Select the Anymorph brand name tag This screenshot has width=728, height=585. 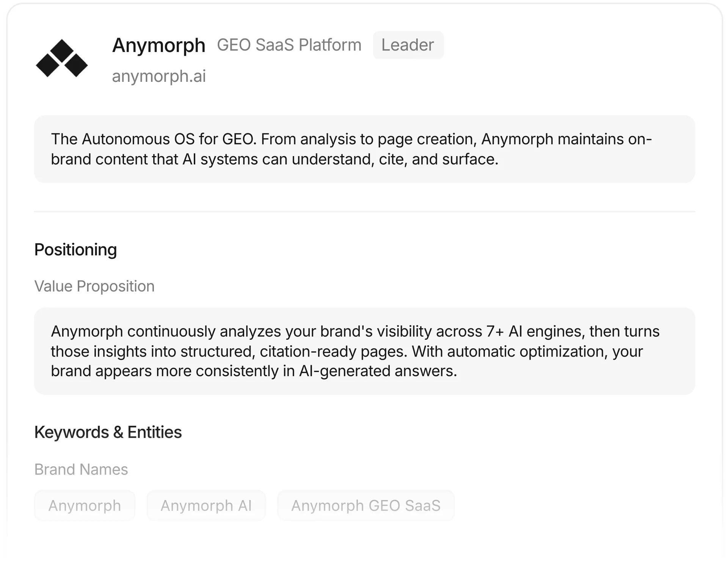point(84,505)
